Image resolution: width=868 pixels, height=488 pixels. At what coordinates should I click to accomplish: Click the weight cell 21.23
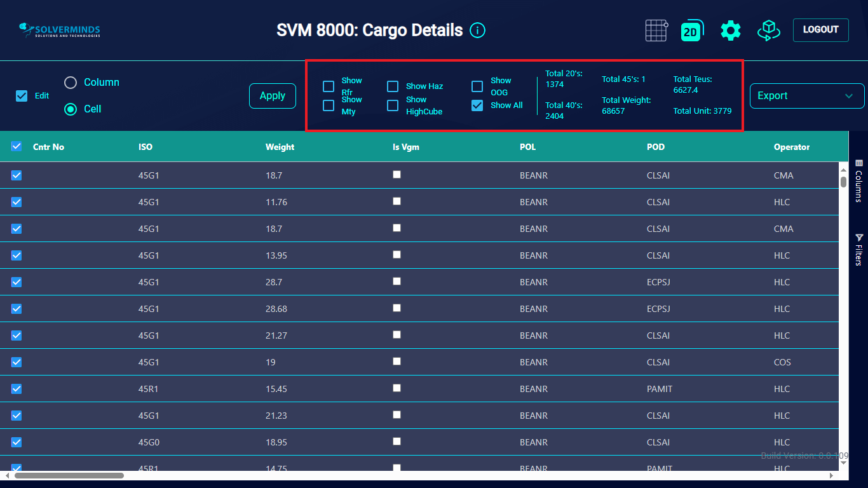pyautogui.click(x=276, y=416)
